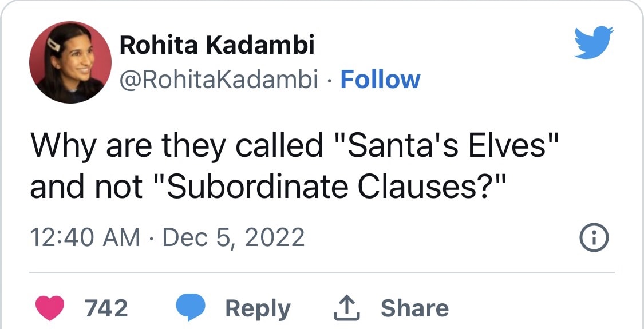Click the phrase "Santa's Elves" in the tweet

[445, 146]
